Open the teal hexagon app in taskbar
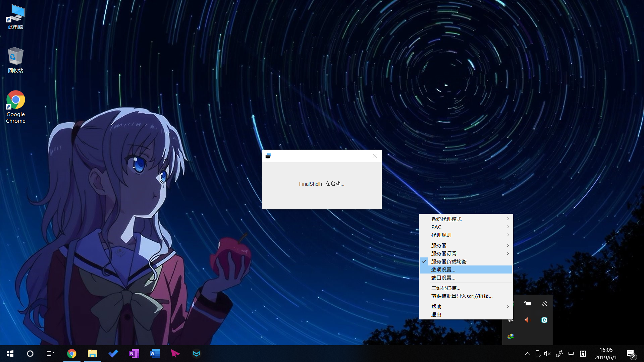Viewport: 644px width, 362px height. pos(197,354)
